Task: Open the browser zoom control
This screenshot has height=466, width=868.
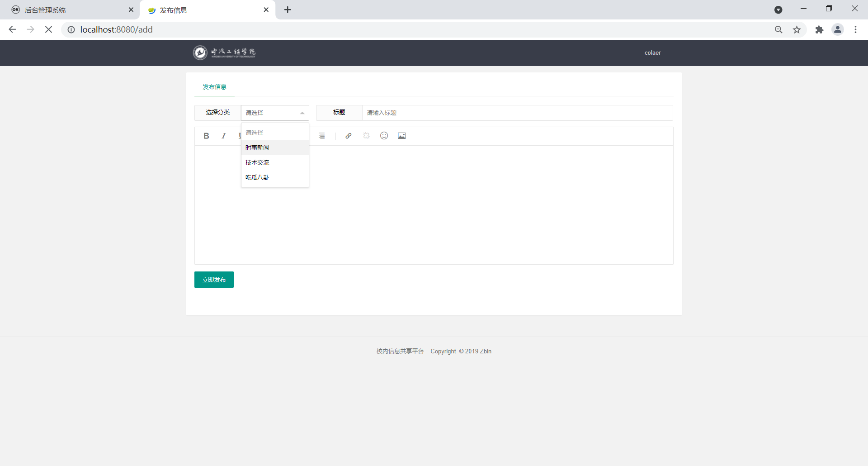Action: coord(778,29)
